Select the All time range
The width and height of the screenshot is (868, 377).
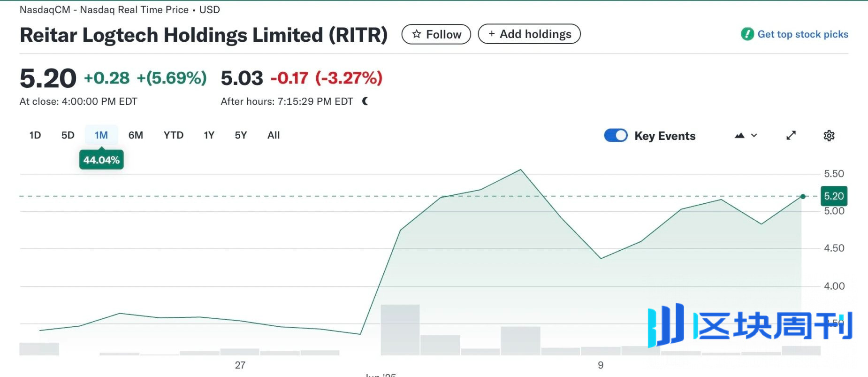[x=274, y=135]
